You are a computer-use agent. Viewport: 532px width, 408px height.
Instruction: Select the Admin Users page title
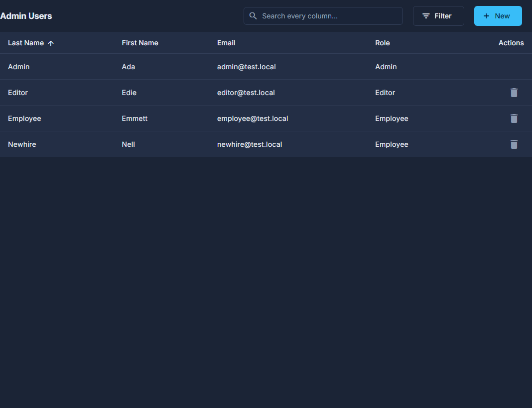coord(26,16)
